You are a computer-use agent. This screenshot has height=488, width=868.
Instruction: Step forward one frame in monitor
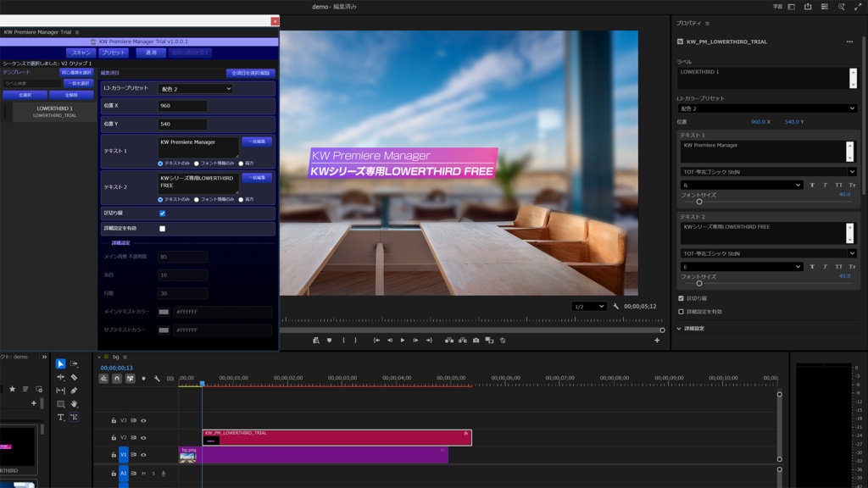pos(415,341)
